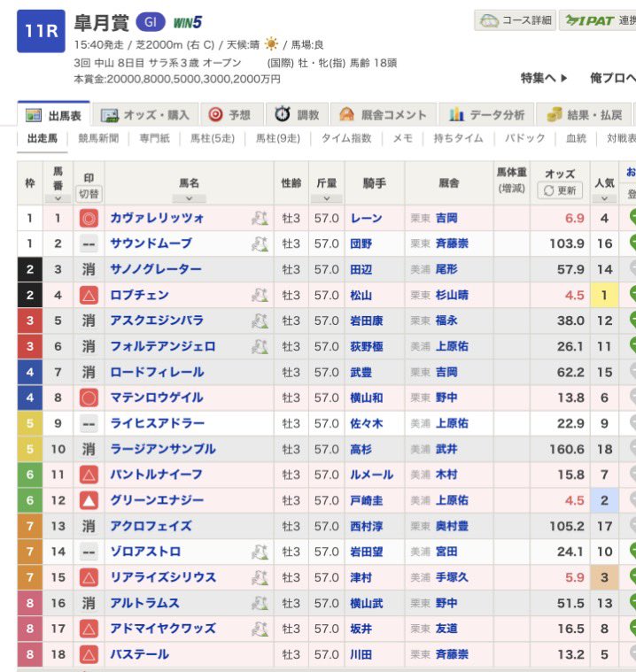Click the blue popularity cell showing 2

click(x=604, y=500)
